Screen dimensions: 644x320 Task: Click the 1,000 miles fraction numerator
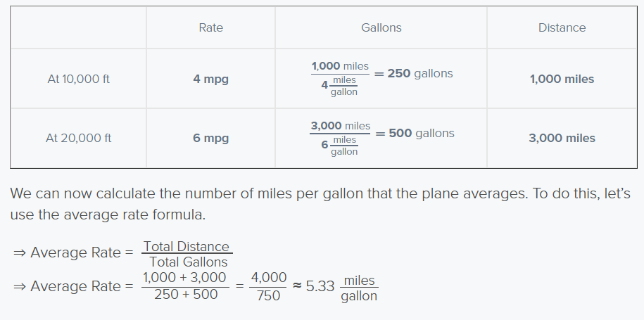340,66
